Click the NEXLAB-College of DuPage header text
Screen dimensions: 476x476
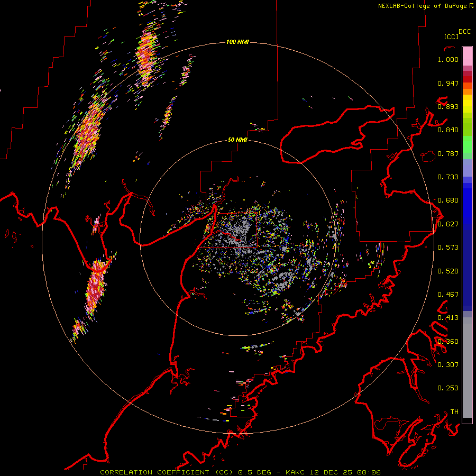422,6
